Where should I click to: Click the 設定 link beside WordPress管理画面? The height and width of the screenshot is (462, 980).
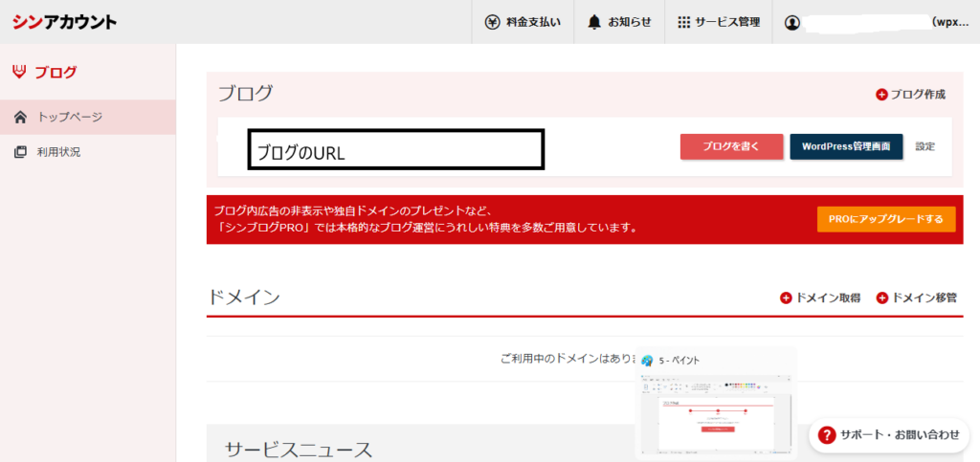[x=924, y=146]
